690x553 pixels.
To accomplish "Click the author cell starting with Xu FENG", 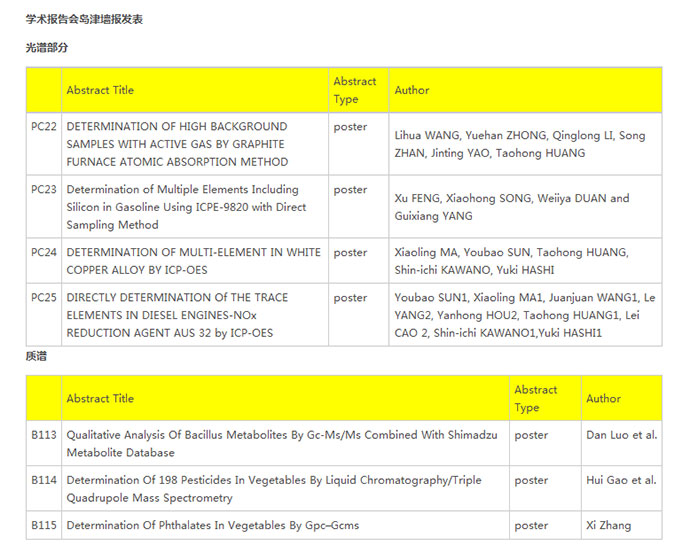I will click(512, 207).
